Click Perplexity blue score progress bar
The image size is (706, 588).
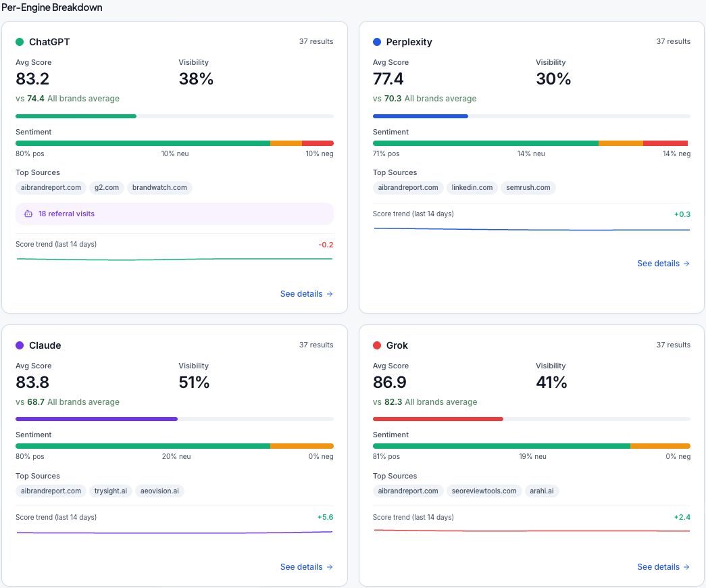tap(531, 116)
